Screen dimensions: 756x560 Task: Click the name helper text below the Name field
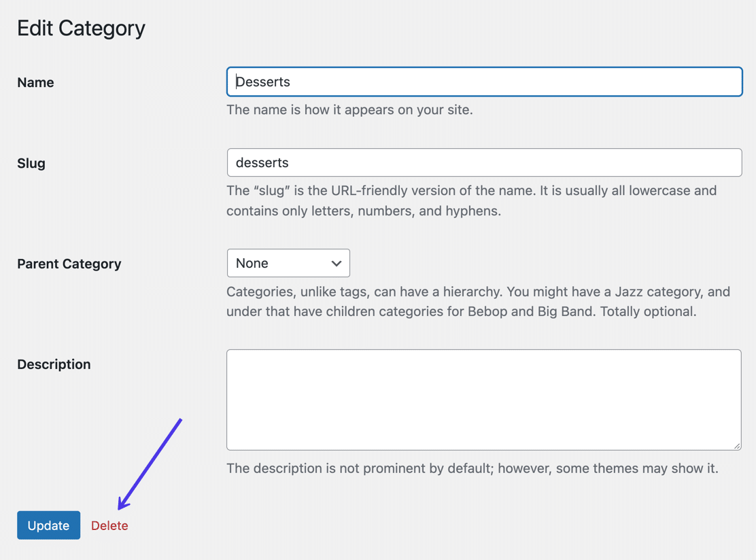point(349,109)
